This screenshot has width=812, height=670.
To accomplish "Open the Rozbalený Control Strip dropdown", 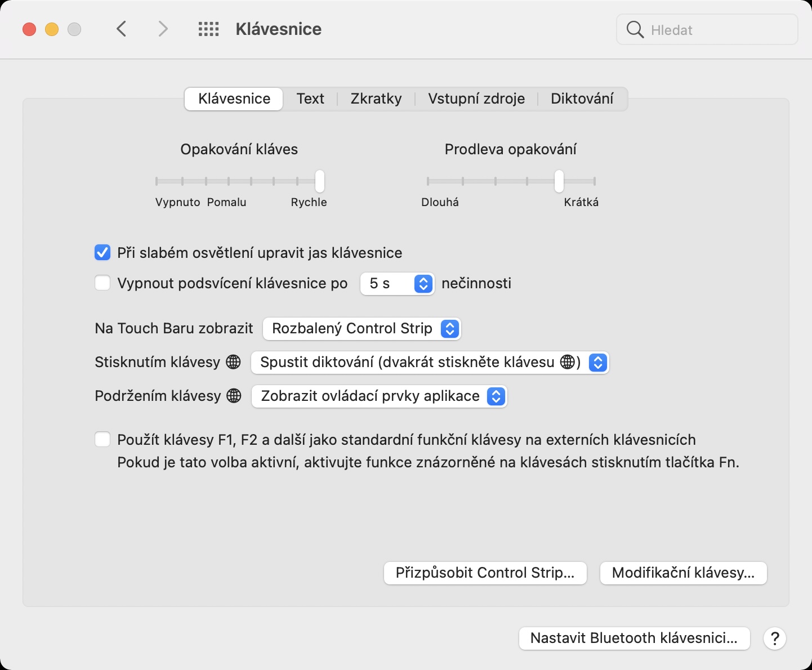I will point(362,329).
